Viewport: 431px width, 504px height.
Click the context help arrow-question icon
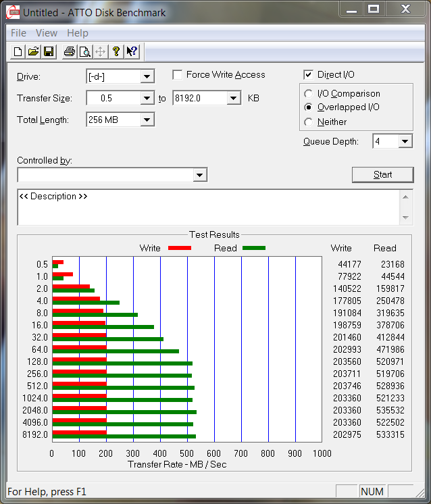(x=132, y=52)
